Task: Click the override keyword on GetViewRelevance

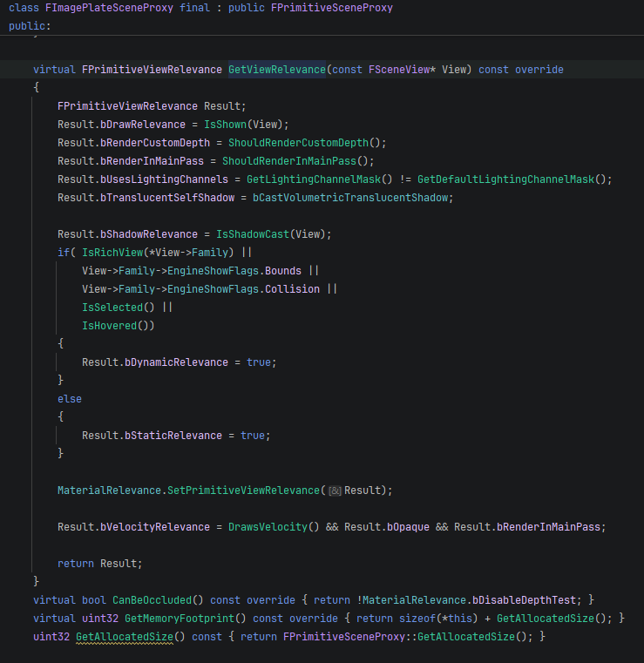Action: 539,70
